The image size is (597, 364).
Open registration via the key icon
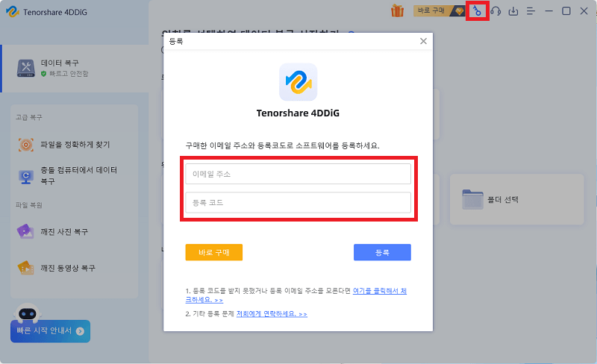point(477,10)
